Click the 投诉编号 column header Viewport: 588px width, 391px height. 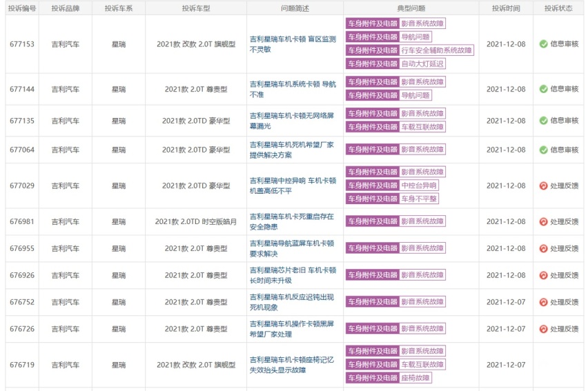pyautogui.click(x=22, y=8)
